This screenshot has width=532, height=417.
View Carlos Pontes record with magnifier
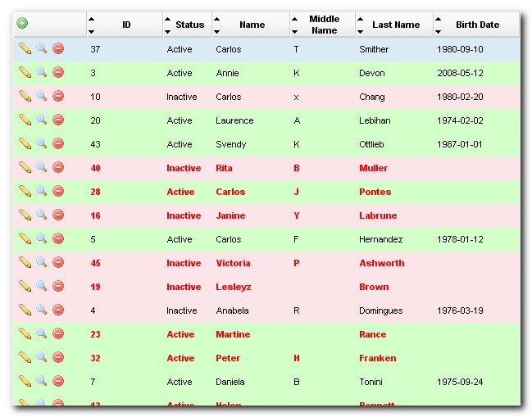click(x=41, y=191)
